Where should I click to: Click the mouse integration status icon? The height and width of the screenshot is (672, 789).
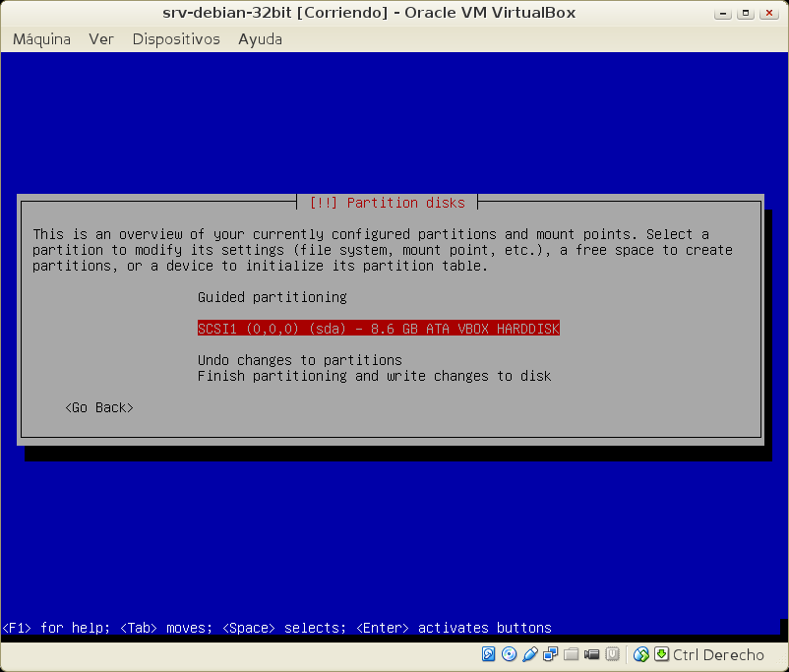[x=641, y=654]
